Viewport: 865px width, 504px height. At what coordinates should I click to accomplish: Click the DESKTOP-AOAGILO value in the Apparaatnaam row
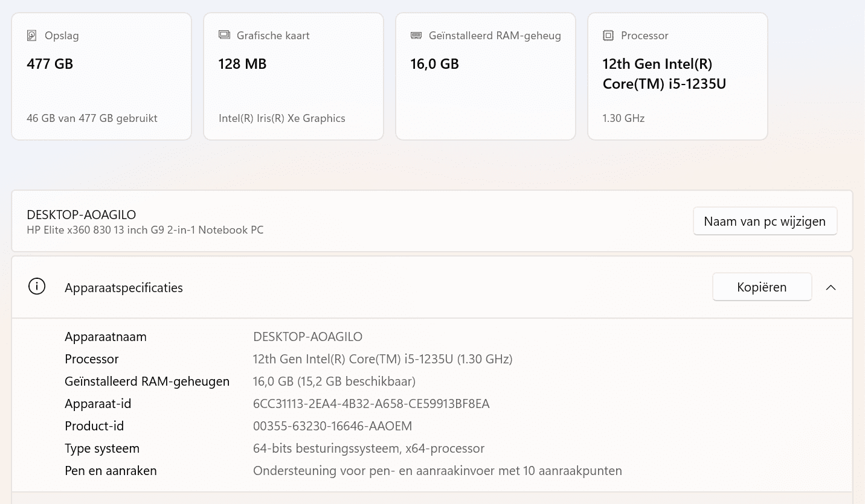pyautogui.click(x=308, y=337)
